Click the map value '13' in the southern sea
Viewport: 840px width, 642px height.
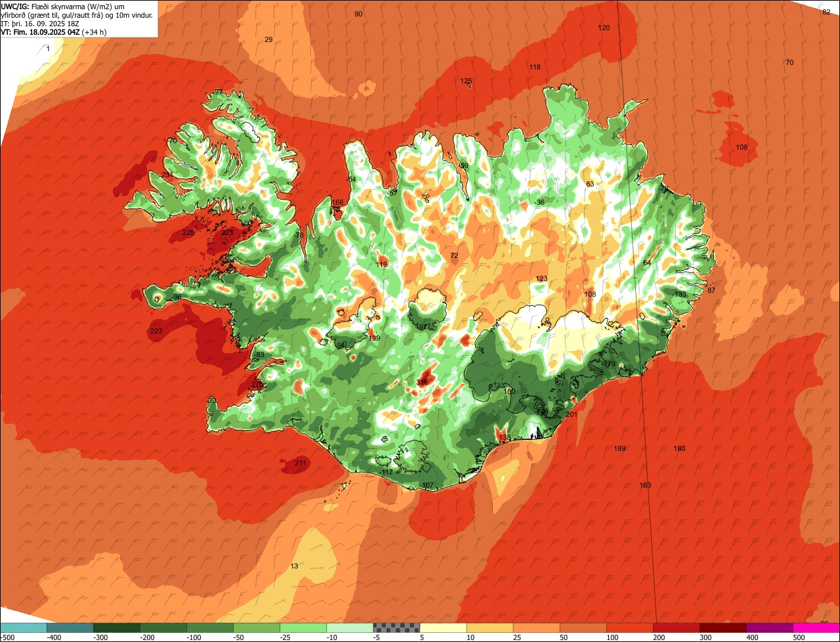(x=295, y=566)
